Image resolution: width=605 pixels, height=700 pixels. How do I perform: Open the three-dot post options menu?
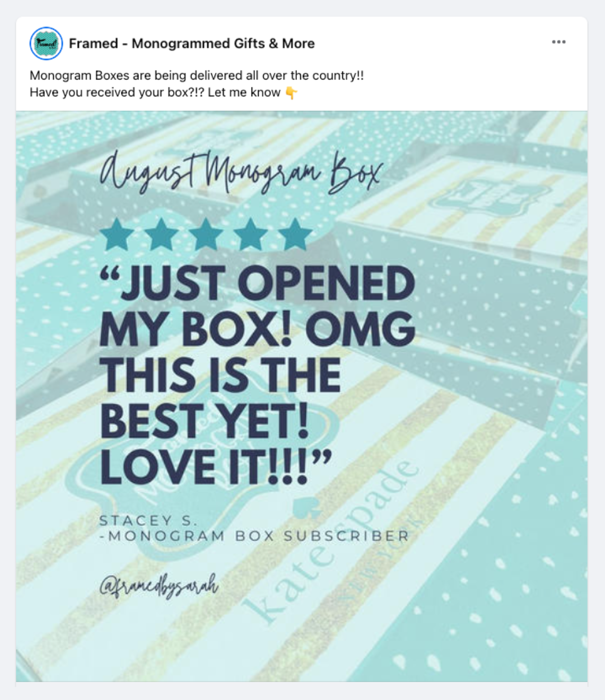[x=559, y=42]
